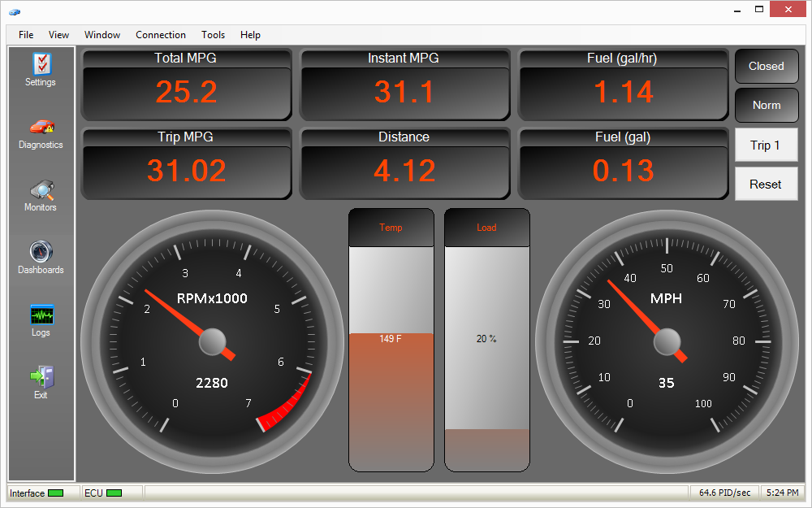812x508 pixels.
Task: Click the Exit door icon
Action: [x=41, y=377]
